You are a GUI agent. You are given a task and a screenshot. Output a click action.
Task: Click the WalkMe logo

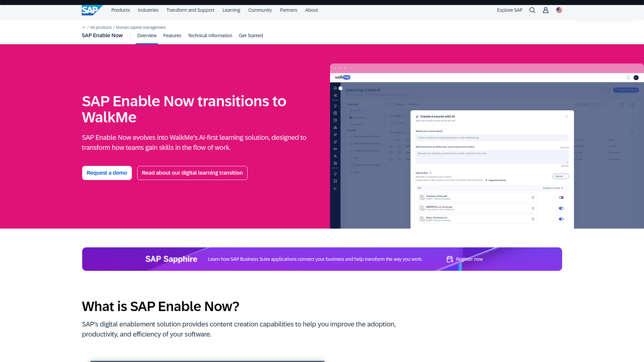342,77
